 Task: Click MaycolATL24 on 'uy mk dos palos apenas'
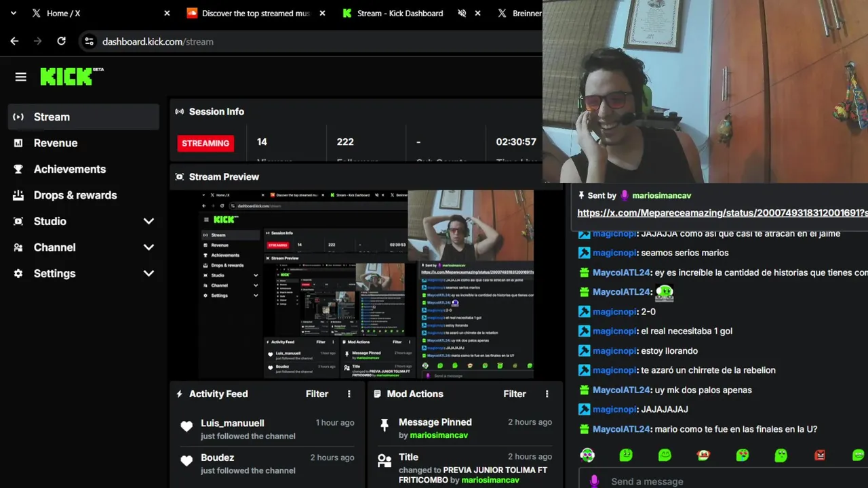tap(622, 390)
